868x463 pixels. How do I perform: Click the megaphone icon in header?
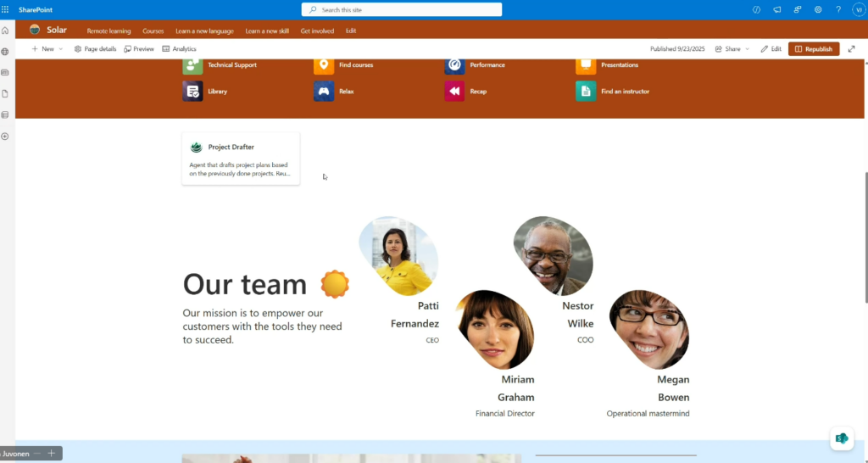(x=777, y=9)
